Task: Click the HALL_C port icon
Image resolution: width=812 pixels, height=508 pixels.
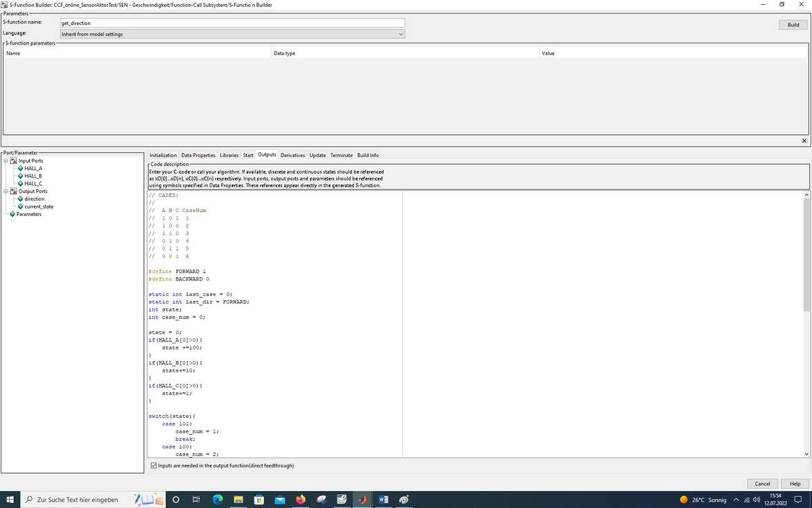Action: tap(20, 184)
